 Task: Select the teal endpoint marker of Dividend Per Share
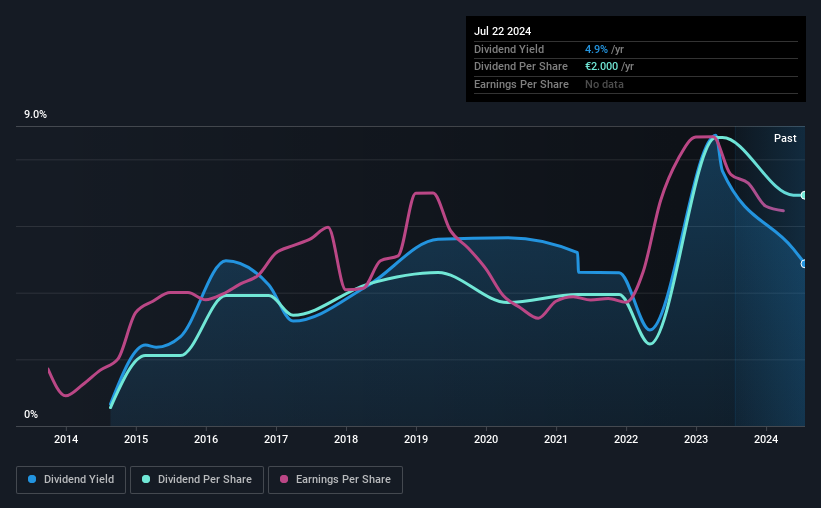[x=804, y=195]
